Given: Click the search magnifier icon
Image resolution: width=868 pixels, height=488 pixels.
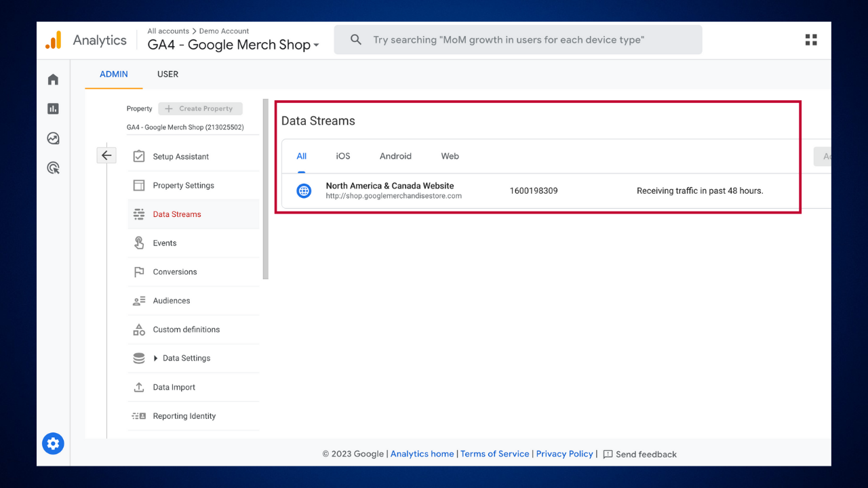Looking at the screenshot, I should click(x=356, y=40).
